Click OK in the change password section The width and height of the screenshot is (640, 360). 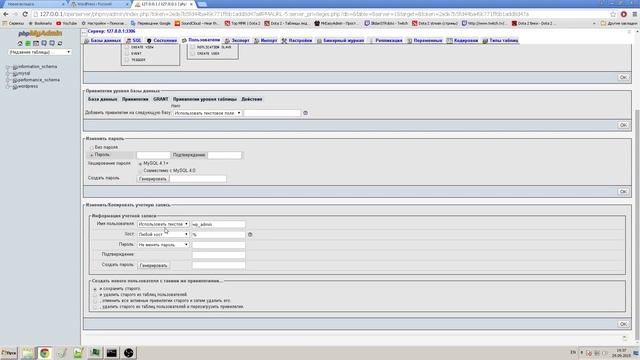[623, 191]
